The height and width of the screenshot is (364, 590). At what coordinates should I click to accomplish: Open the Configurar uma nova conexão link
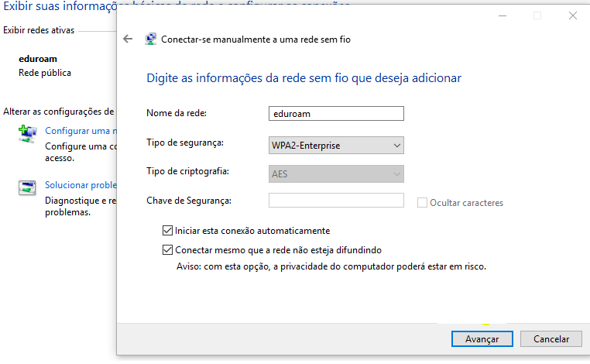(x=81, y=131)
